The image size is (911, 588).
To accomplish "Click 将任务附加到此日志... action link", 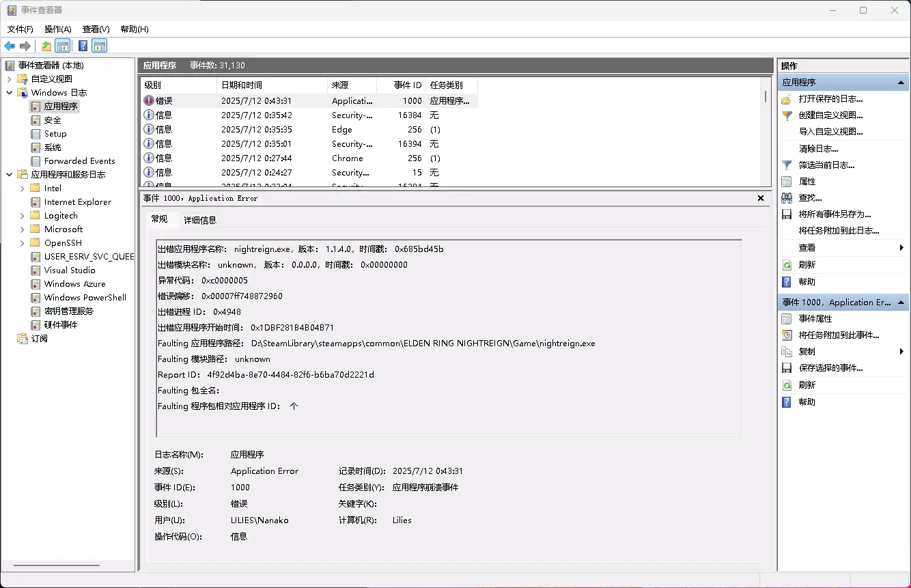I will 839,231.
